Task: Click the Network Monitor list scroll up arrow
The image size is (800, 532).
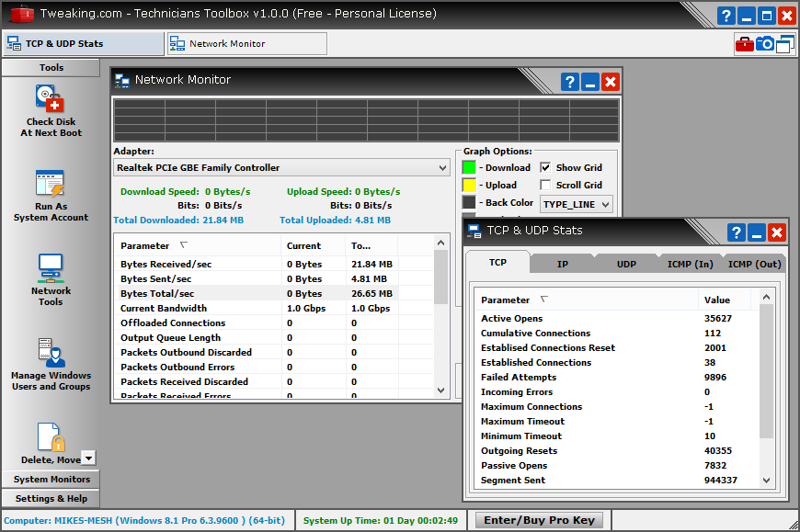Action: pos(441,243)
